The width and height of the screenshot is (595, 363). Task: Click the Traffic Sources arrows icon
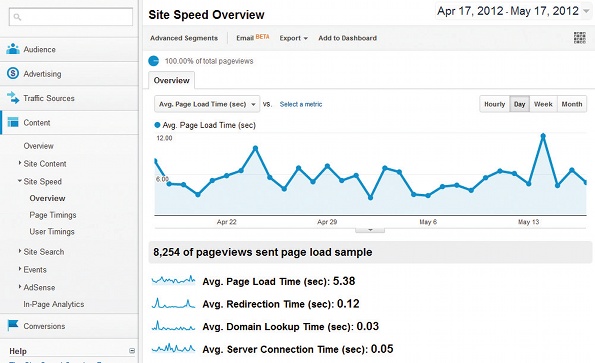[13, 97]
